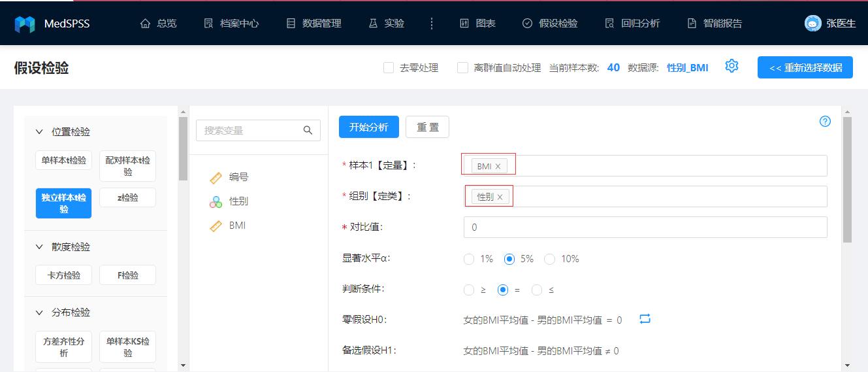Select the 单样本KS检验 test
Viewport: 868px width, 372px height.
[x=127, y=347]
